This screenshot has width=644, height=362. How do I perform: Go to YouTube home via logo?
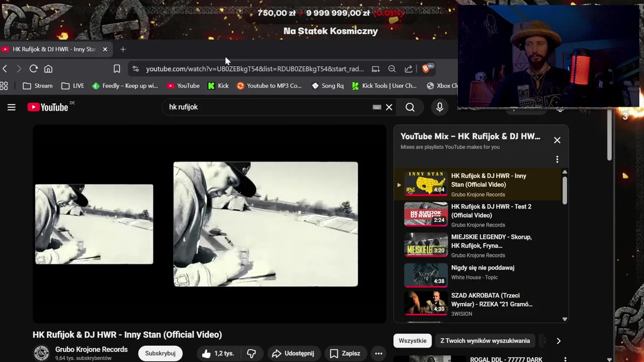pyautogui.click(x=48, y=107)
